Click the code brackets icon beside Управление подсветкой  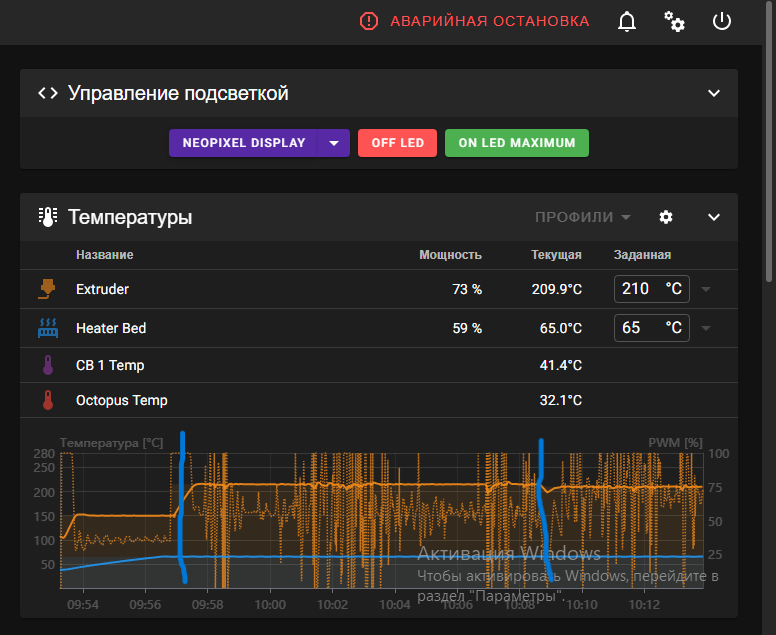pyautogui.click(x=48, y=93)
